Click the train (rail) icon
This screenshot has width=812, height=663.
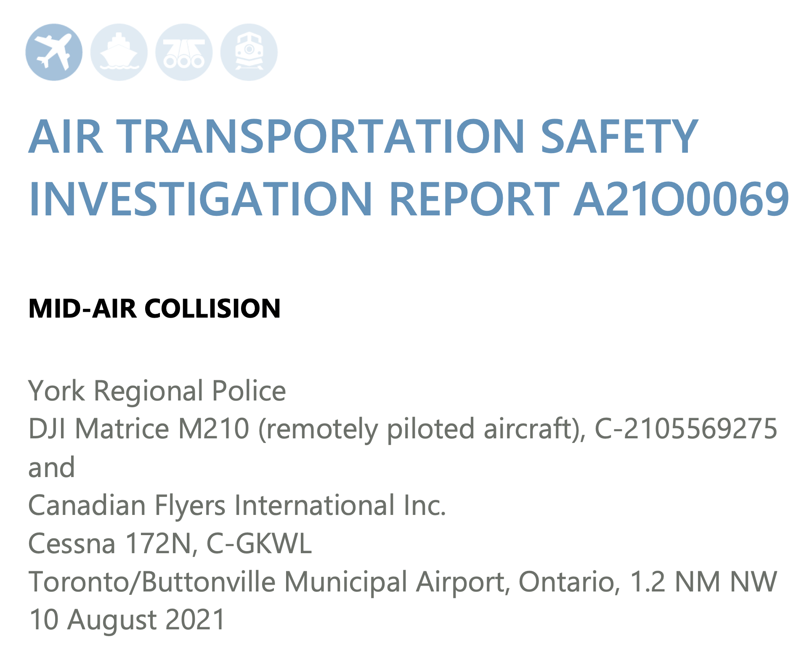[249, 52]
